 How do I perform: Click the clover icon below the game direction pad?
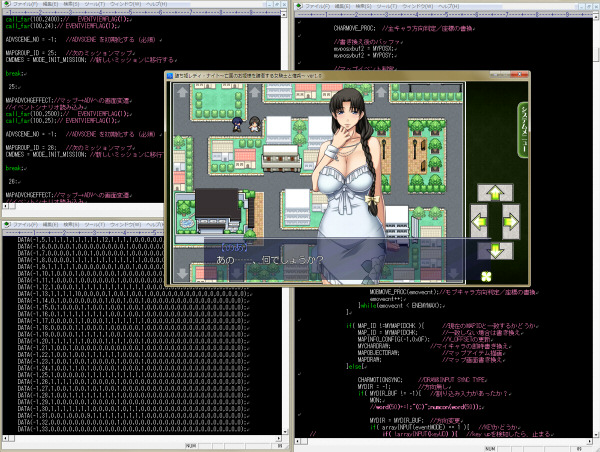click(486, 276)
